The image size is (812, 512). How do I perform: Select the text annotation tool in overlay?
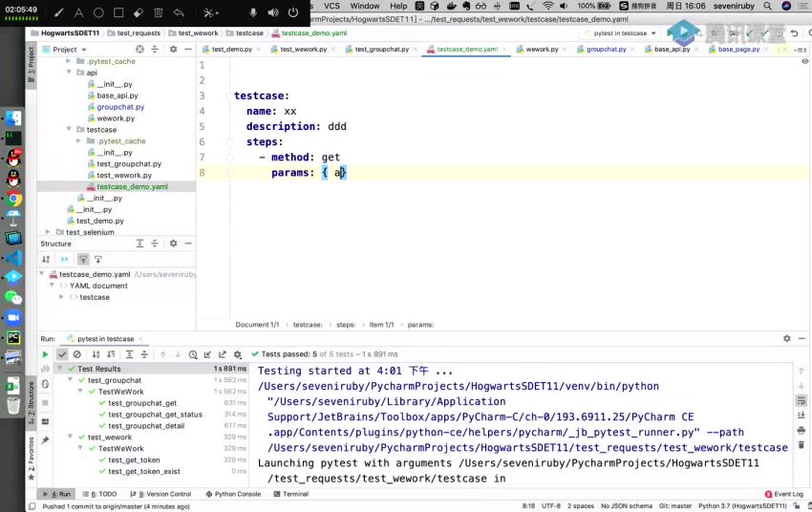pos(78,12)
